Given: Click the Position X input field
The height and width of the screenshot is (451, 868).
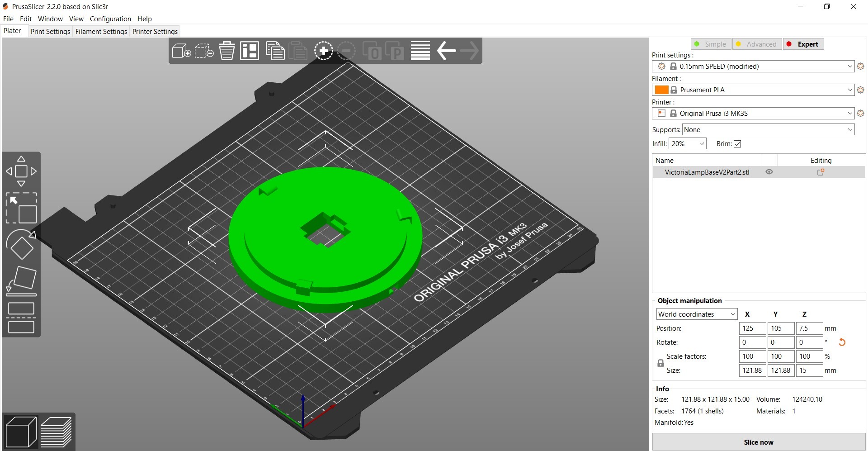Looking at the screenshot, I should click(x=753, y=328).
